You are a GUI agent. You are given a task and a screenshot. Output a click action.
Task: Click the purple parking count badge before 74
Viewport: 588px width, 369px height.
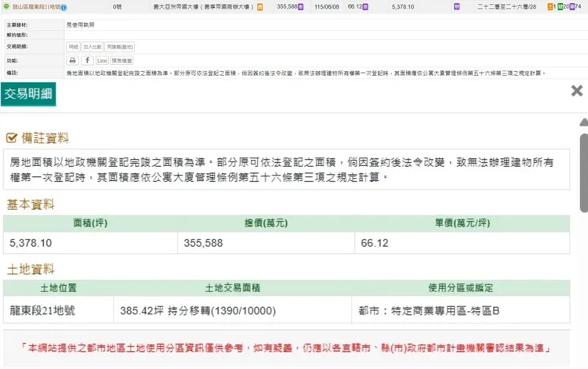tap(572, 7)
